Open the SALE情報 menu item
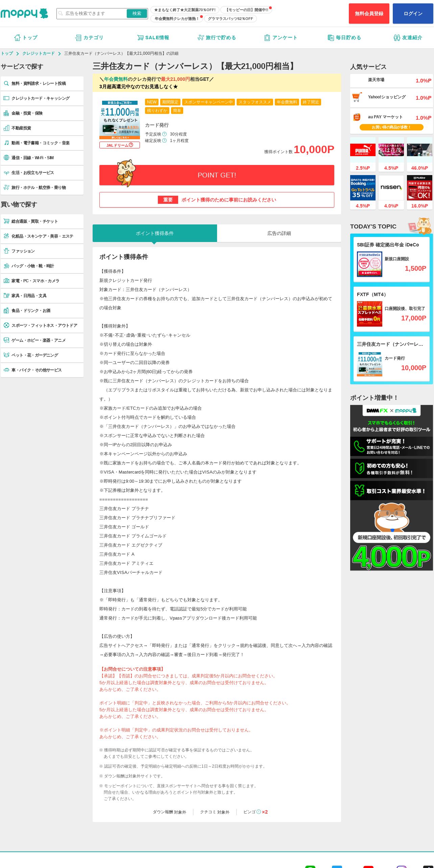 153,38
